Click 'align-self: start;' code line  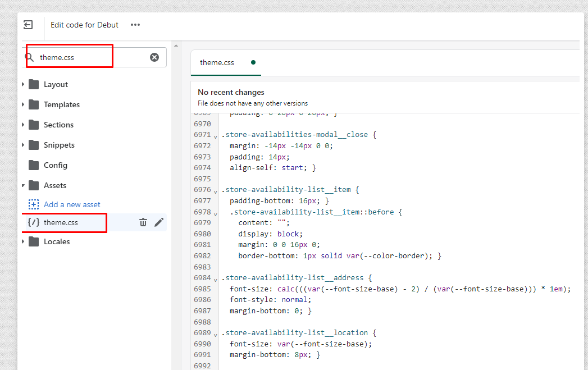pos(268,167)
